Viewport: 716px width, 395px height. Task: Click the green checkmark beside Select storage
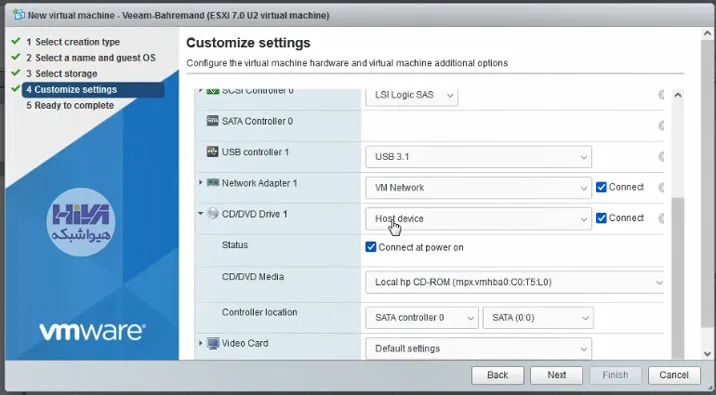click(x=16, y=73)
